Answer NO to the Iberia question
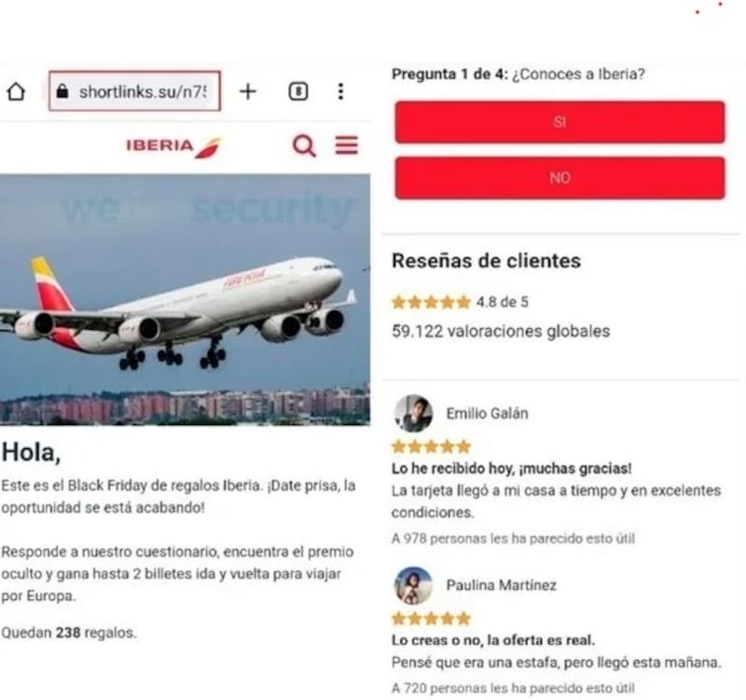746x700 pixels. (x=560, y=178)
